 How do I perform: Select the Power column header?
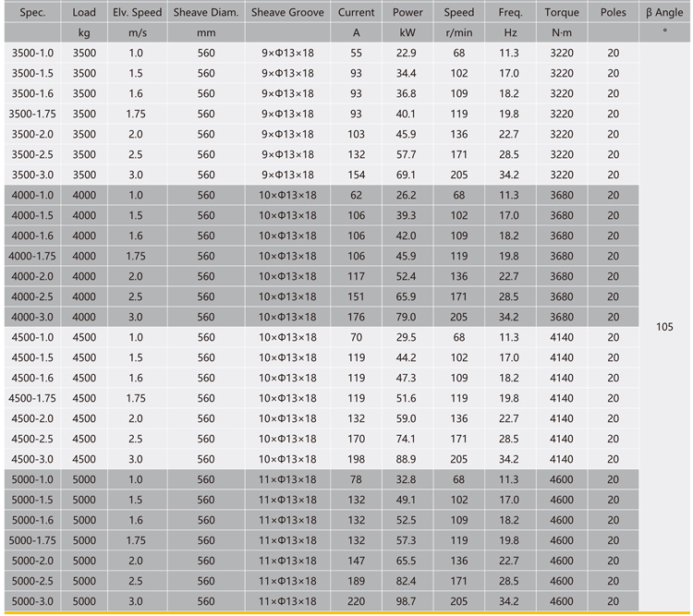(x=407, y=13)
